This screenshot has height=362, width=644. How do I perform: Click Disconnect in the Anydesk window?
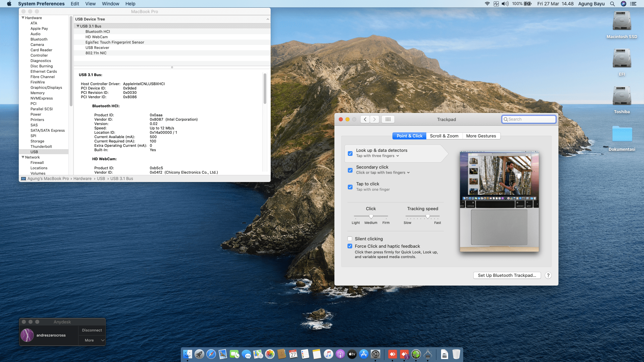pyautogui.click(x=92, y=330)
